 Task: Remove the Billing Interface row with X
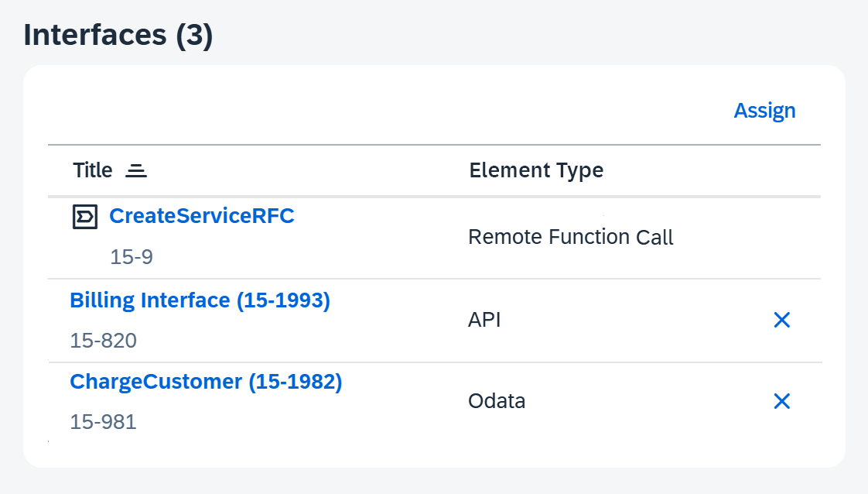point(781,320)
